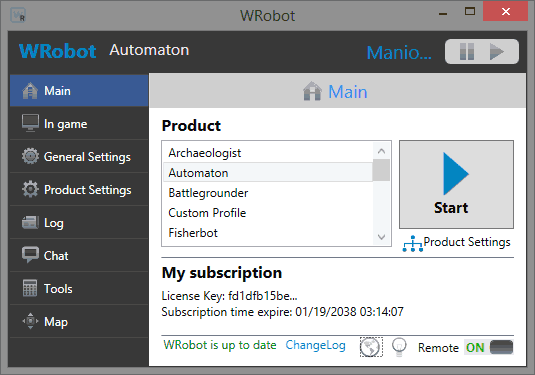
Task: Open the Map section
Action: pyautogui.click(x=79, y=321)
